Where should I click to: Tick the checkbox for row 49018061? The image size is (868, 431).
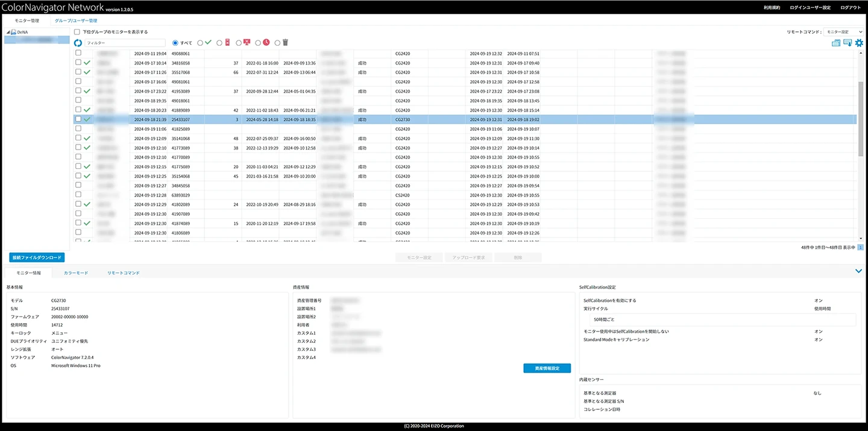click(x=78, y=100)
